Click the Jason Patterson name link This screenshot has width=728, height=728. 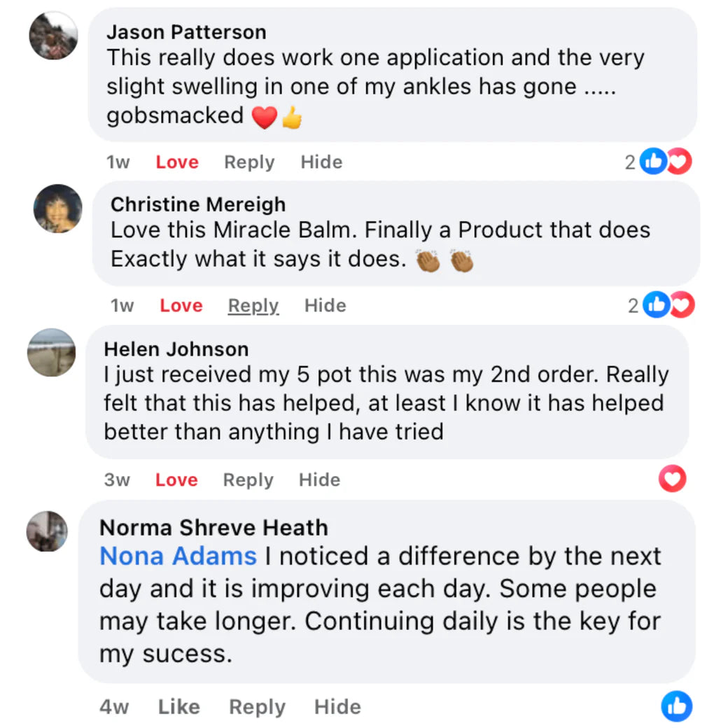(x=186, y=32)
